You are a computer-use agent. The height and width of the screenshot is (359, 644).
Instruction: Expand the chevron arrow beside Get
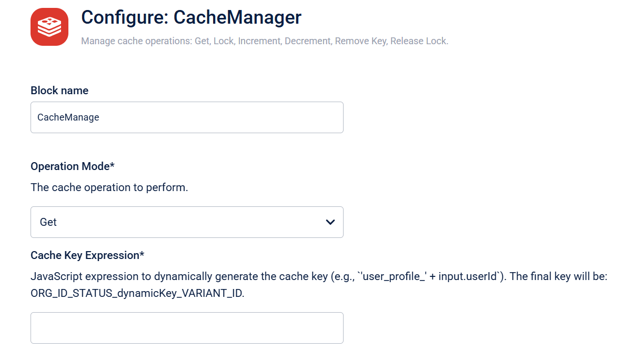pyautogui.click(x=330, y=222)
